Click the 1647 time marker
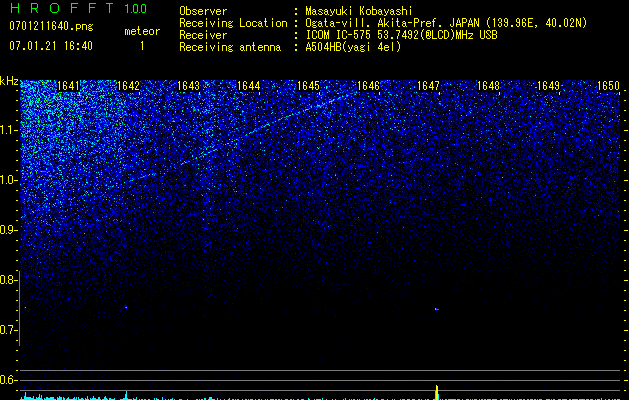Image resolution: width=629 pixels, height=400 pixels. coord(428,86)
